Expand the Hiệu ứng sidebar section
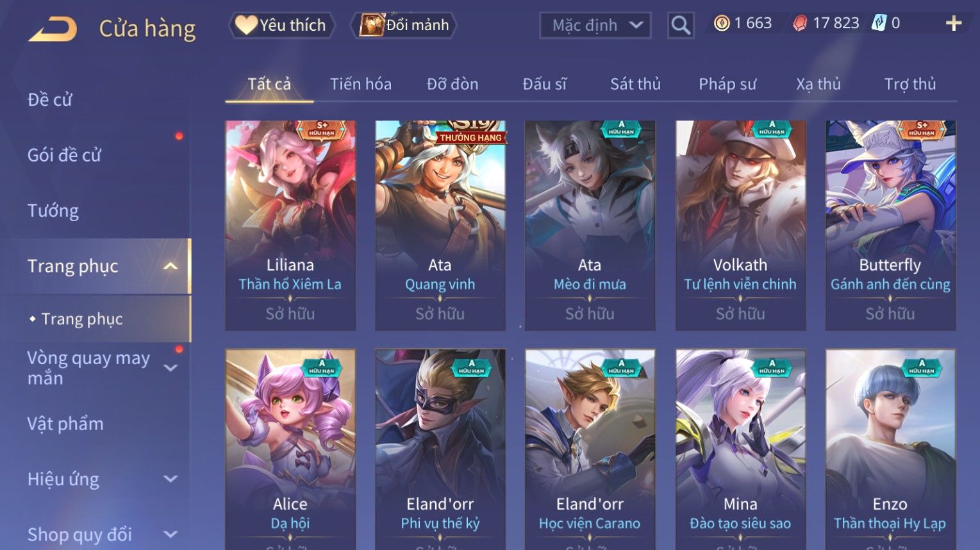This screenshot has height=550, width=980. click(170, 479)
